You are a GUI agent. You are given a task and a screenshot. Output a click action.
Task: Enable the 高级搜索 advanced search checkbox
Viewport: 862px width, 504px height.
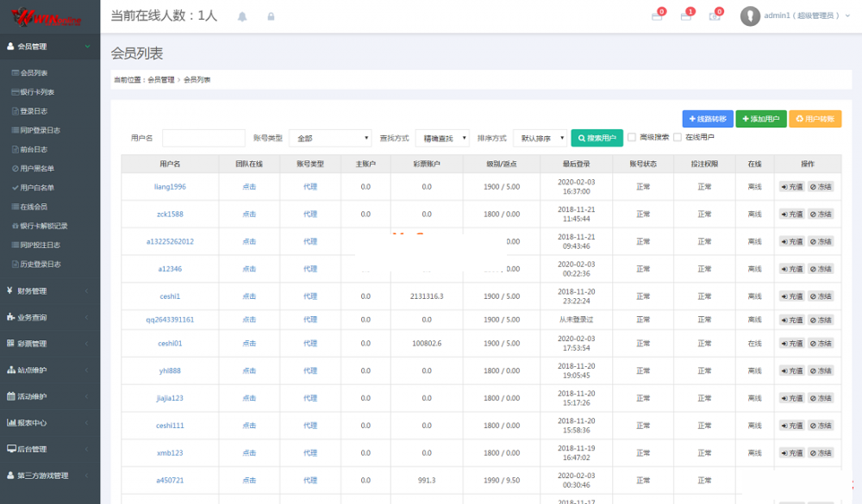coord(632,137)
